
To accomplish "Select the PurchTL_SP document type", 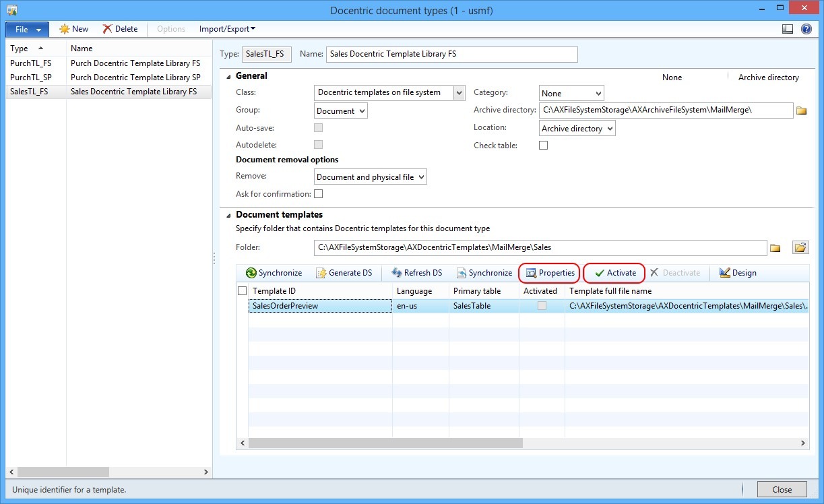I will (x=31, y=77).
